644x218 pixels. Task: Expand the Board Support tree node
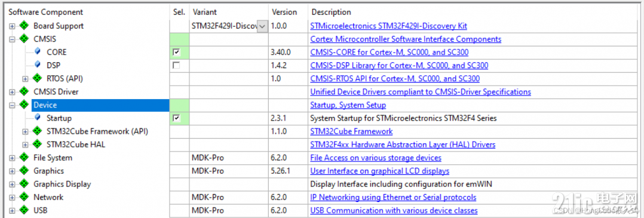[x=13, y=26]
